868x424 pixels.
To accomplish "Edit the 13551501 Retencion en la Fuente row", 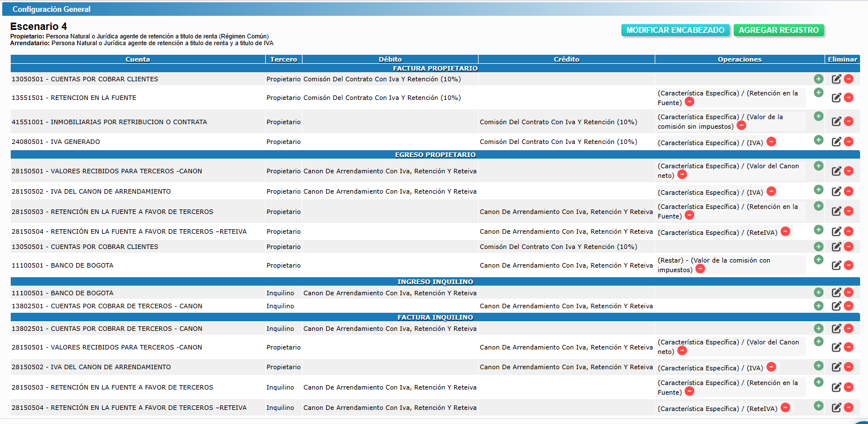I will pyautogui.click(x=836, y=98).
